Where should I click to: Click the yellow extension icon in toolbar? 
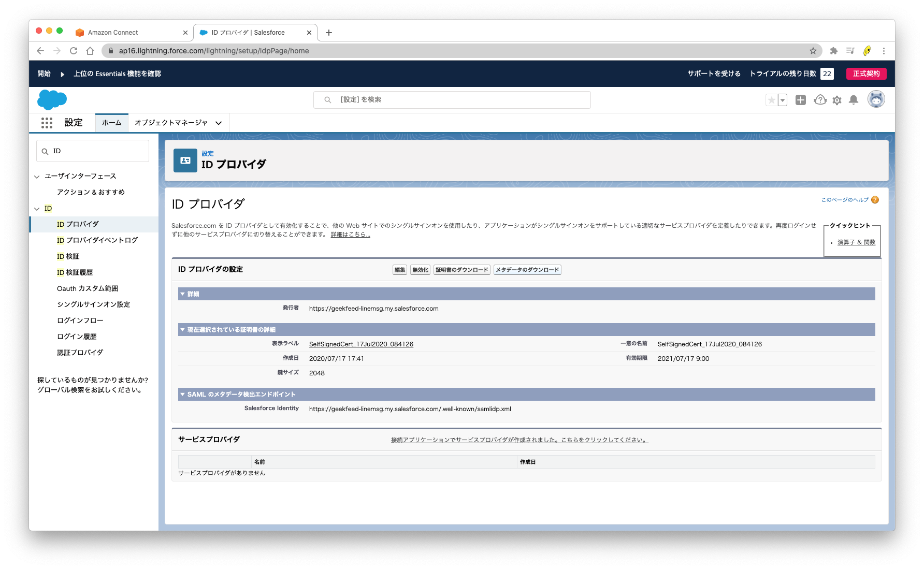(x=867, y=51)
